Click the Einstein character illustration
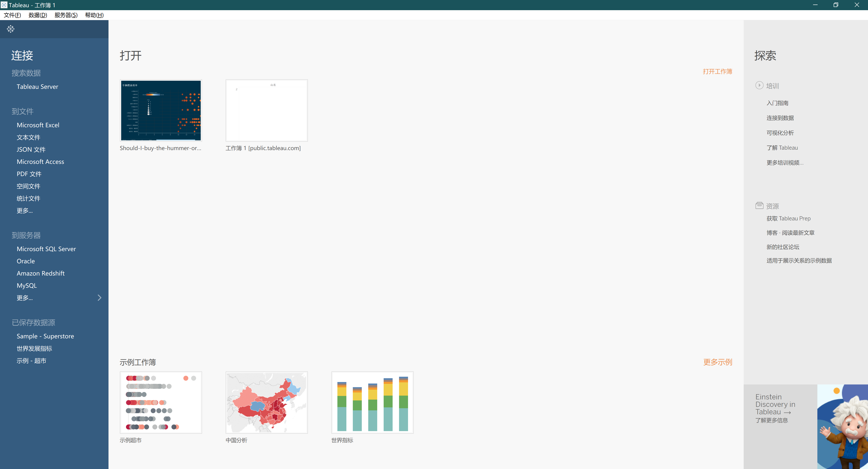Viewport: 868px width, 469px height. tap(842, 427)
